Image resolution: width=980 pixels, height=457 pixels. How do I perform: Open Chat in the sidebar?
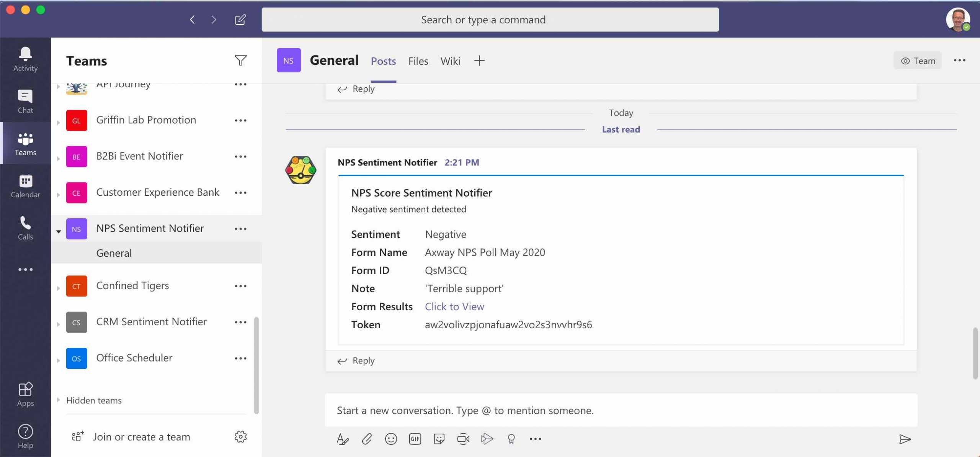coord(25,101)
